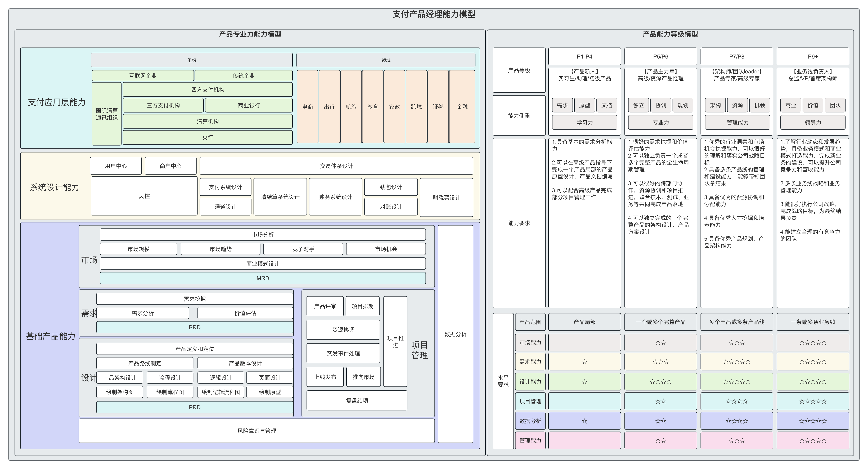Select the 财税票设计 box
Viewport: 868px width, 469px height.
[446, 197]
